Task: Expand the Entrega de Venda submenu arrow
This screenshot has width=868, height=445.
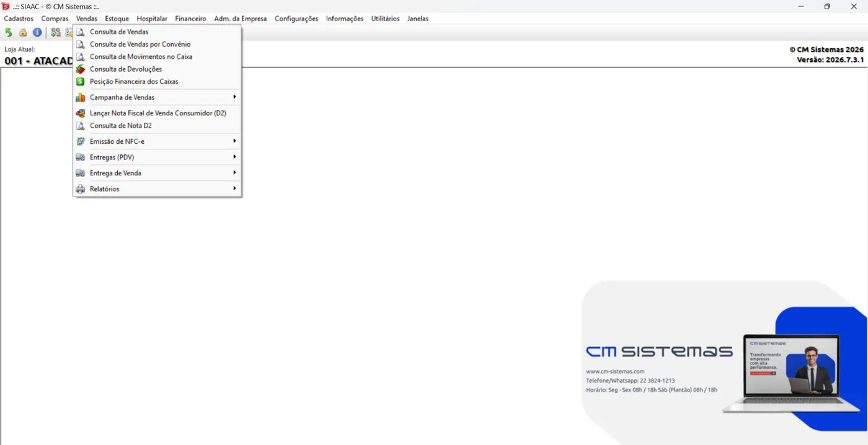Action: [234, 172]
